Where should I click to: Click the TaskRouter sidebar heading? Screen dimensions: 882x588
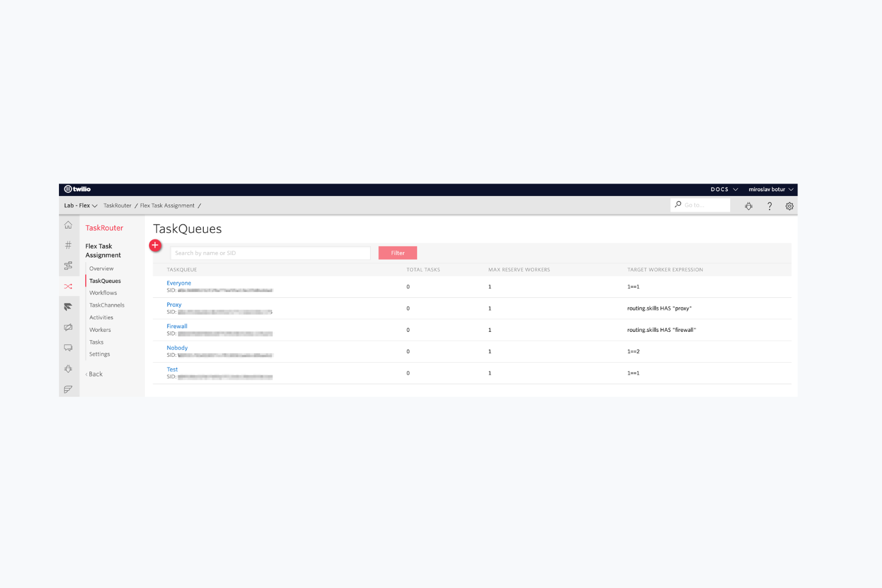[104, 228]
